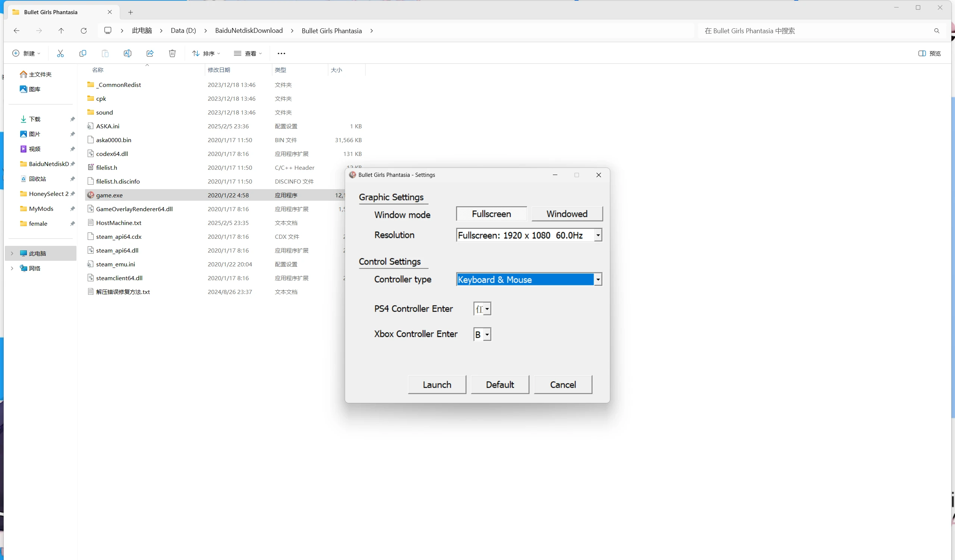
Task: Toggle the 预览 preview pane
Action: 929,53
